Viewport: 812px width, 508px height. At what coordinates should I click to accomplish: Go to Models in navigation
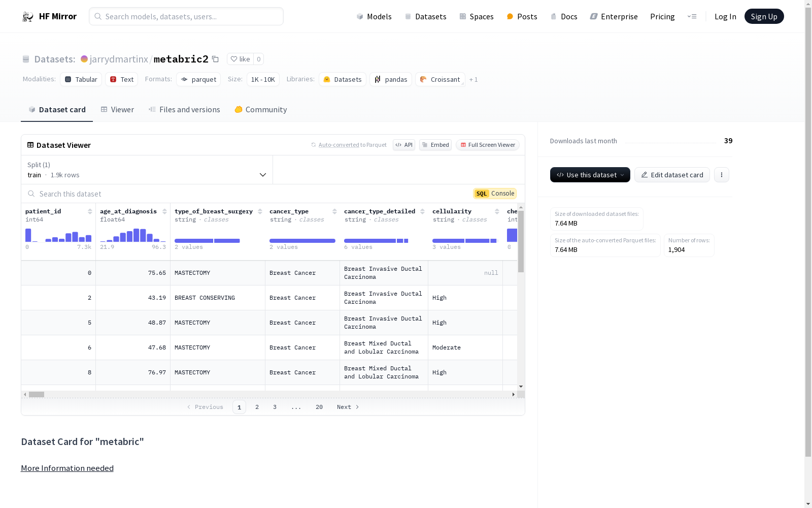374,17
